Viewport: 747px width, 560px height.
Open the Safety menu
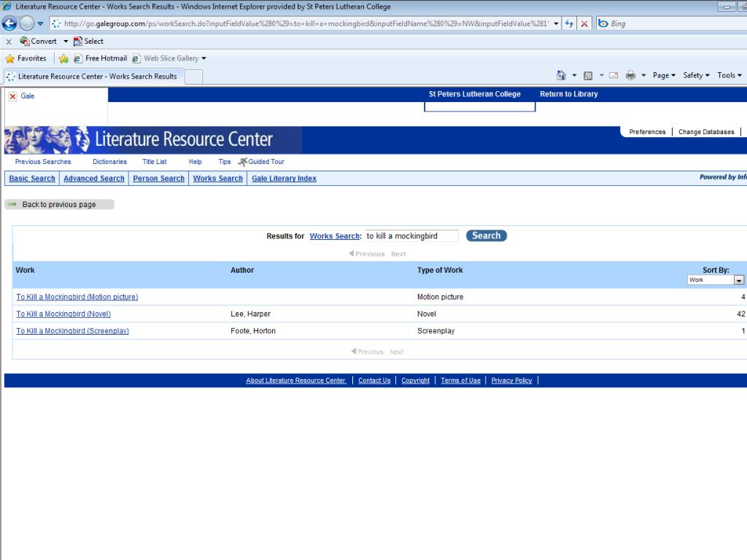[x=696, y=75]
